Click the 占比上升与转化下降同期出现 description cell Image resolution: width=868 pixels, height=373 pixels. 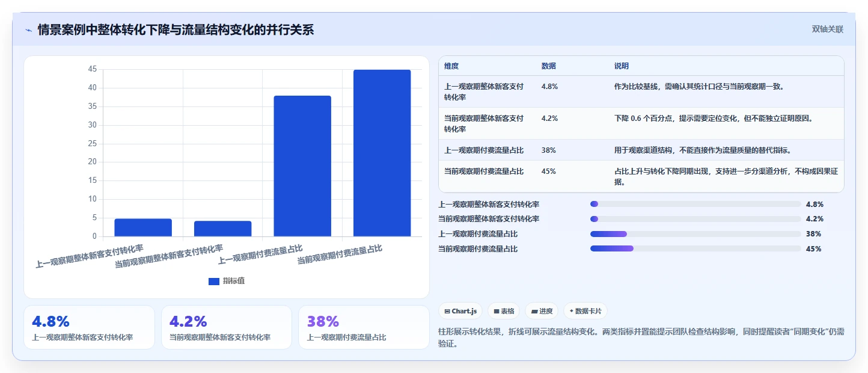(726, 176)
